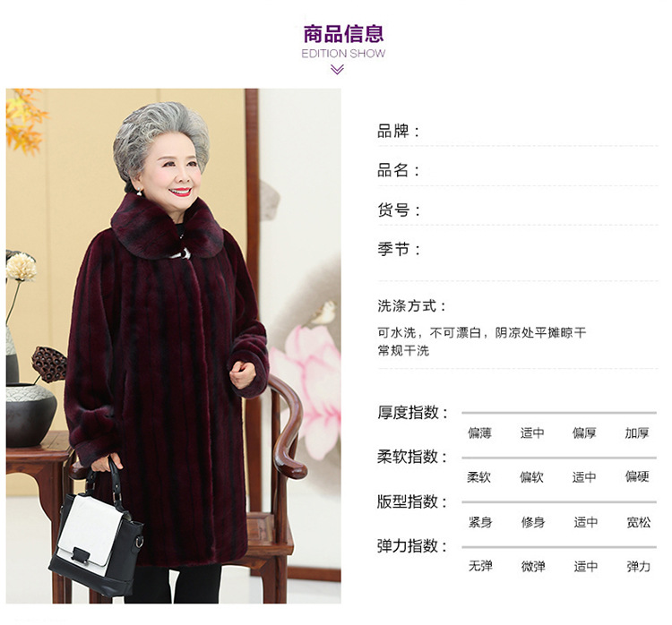Screen dimensions: 672x625
Task: Choose 无弹 on the elasticity scale
Action: point(480,566)
